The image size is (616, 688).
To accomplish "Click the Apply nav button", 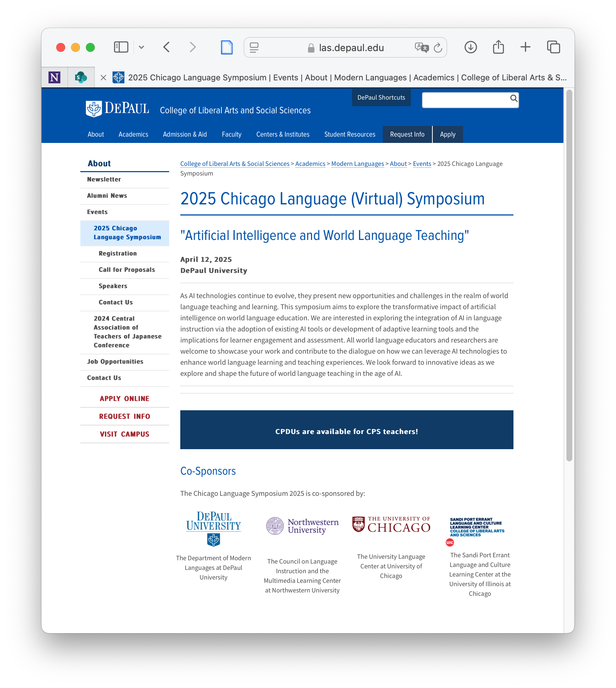I will pos(448,134).
